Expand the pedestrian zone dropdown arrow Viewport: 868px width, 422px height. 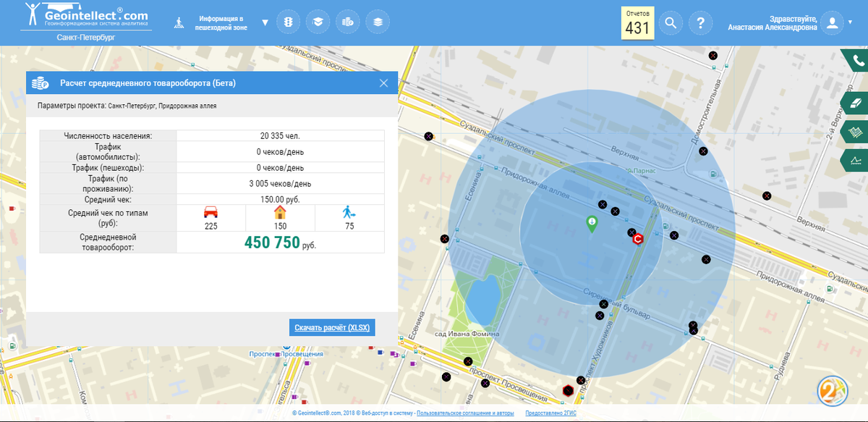(265, 22)
